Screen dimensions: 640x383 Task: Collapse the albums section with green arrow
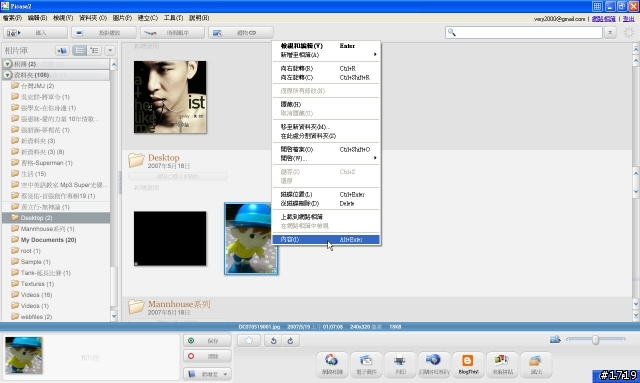click(x=7, y=64)
